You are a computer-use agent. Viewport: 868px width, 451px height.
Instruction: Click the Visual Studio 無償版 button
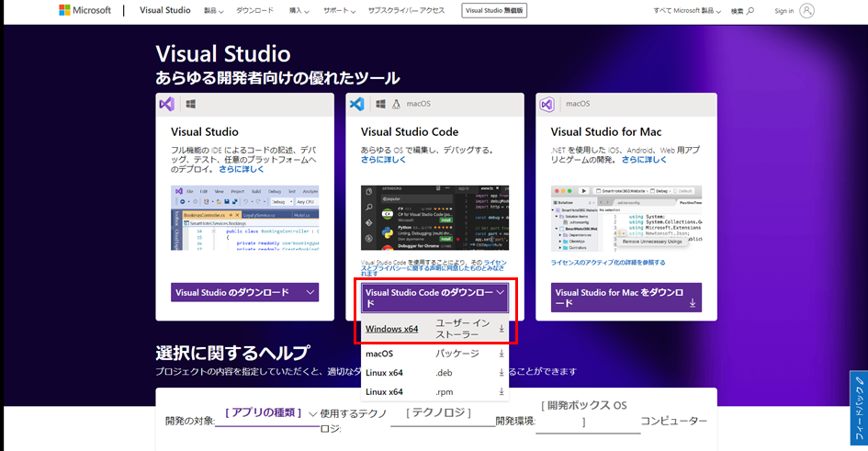494,10
